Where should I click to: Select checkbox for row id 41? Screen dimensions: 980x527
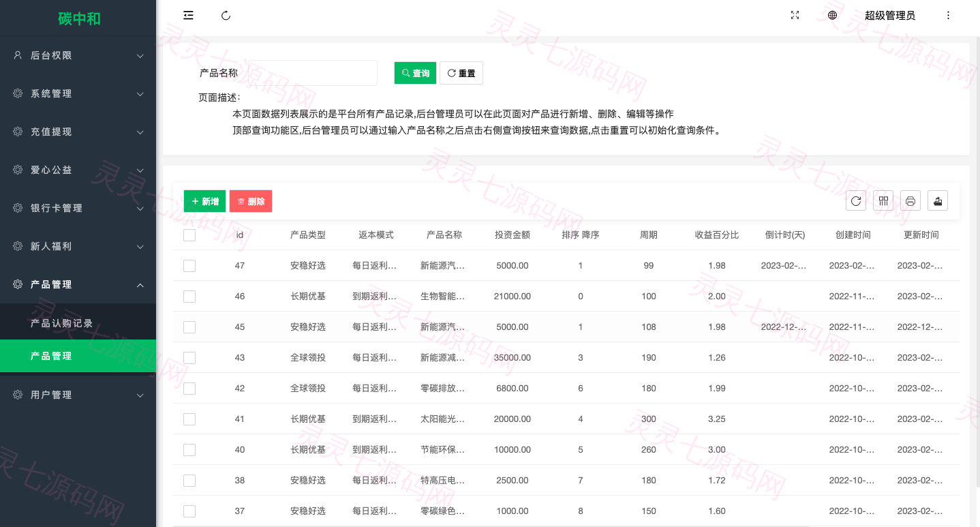pos(189,419)
